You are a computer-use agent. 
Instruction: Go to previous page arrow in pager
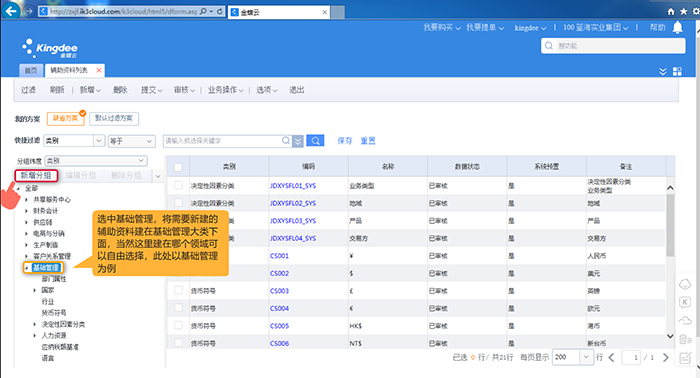point(612,357)
